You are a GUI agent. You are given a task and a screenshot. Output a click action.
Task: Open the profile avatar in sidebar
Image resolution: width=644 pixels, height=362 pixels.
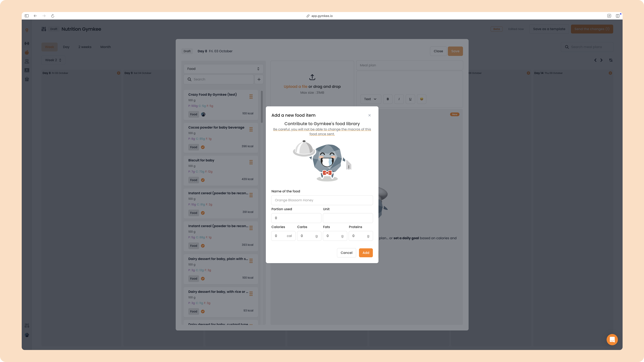coord(27,335)
